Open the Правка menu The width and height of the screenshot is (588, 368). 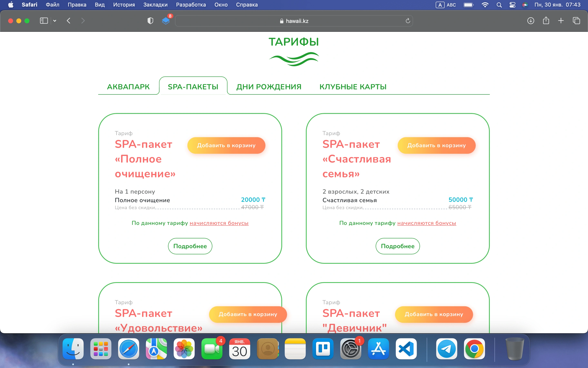click(77, 5)
